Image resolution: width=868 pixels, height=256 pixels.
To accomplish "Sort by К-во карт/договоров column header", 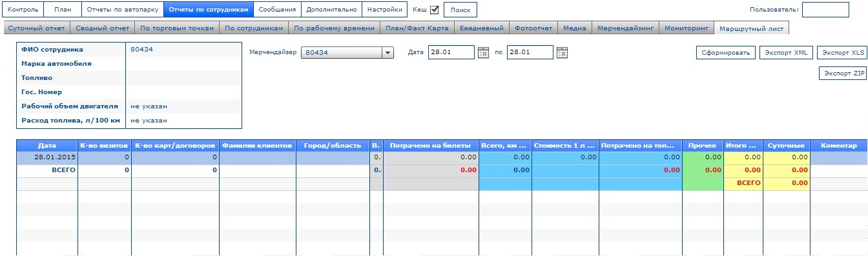I will (x=176, y=146).
